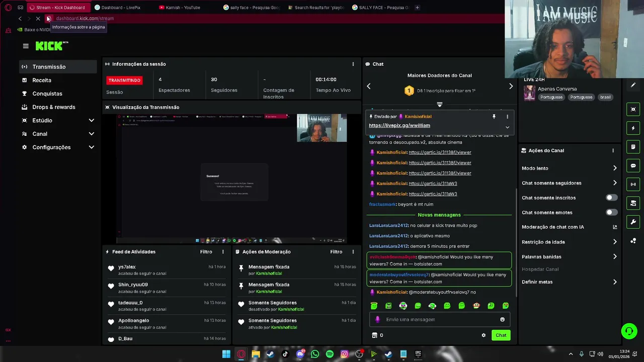This screenshot has width=644, height=362.
Task: Go to Conquistas in sidebar
Action: pyautogui.click(x=58, y=94)
